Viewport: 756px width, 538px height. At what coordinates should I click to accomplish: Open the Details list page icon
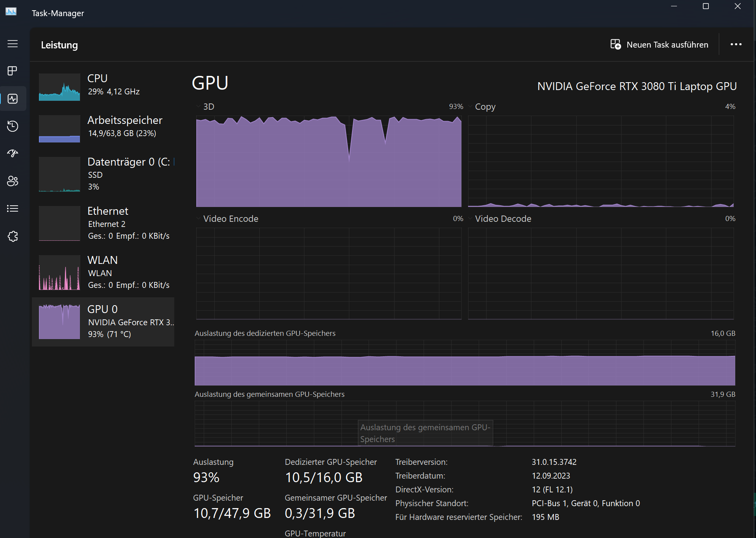point(13,208)
